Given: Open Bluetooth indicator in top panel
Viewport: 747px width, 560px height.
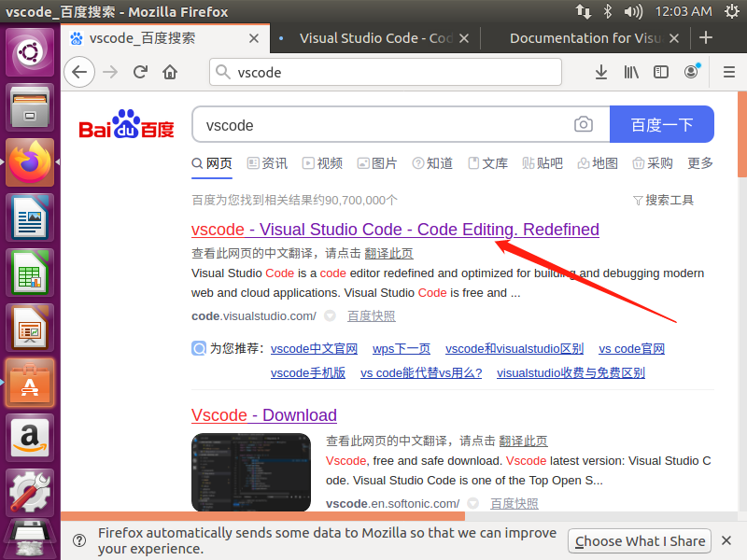Looking at the screenshot, I should coord(608,11).
